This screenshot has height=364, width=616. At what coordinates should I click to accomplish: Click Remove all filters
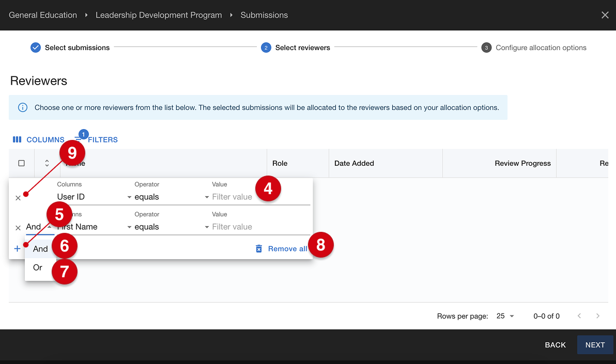click(282, 248)
